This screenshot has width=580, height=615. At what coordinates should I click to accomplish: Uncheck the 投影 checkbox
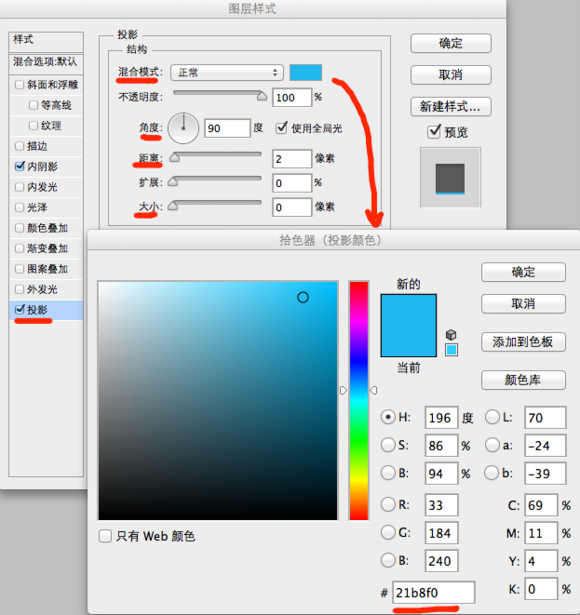coord(20,309)
